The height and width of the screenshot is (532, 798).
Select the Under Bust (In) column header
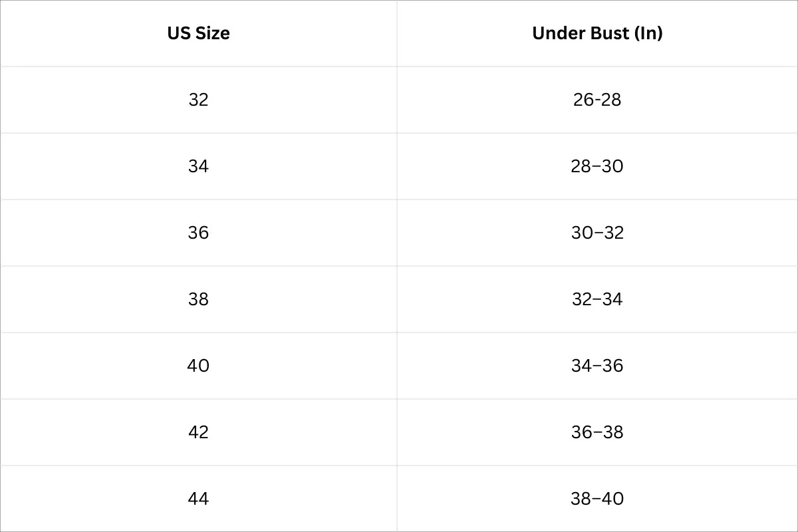(597, 33)
